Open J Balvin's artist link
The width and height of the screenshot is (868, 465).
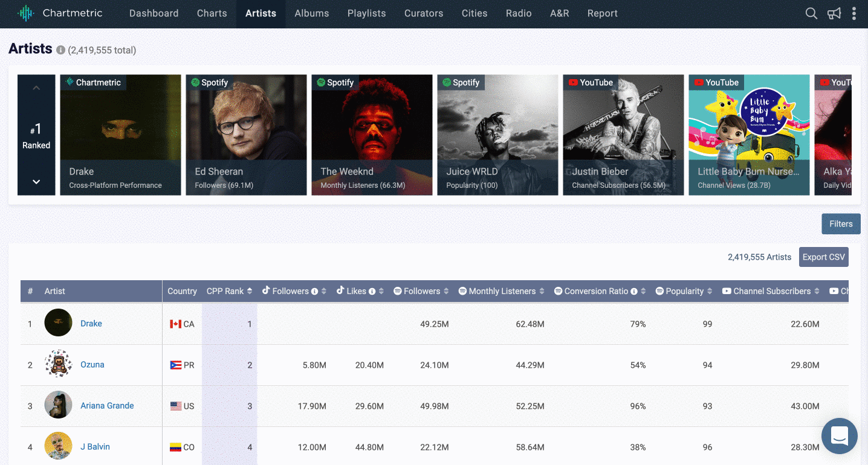point(95,447)
